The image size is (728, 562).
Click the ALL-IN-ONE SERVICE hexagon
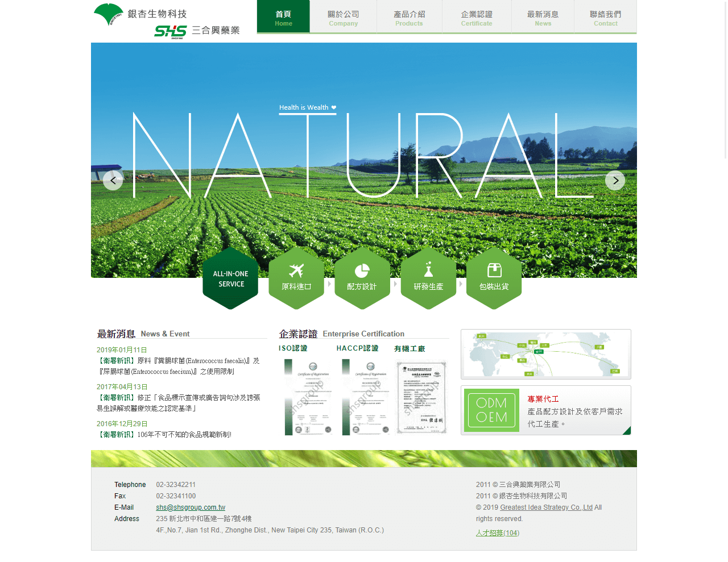(230, 278)
